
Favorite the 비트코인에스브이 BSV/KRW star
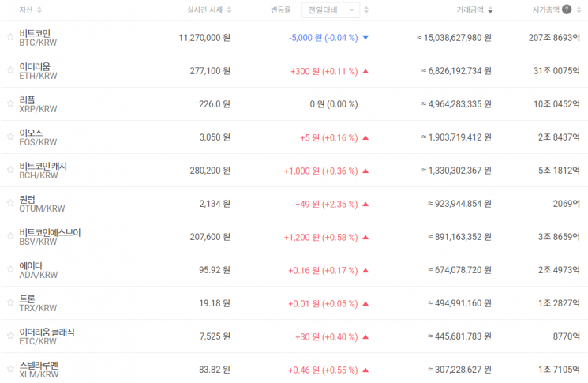click(x=10, y=236)
